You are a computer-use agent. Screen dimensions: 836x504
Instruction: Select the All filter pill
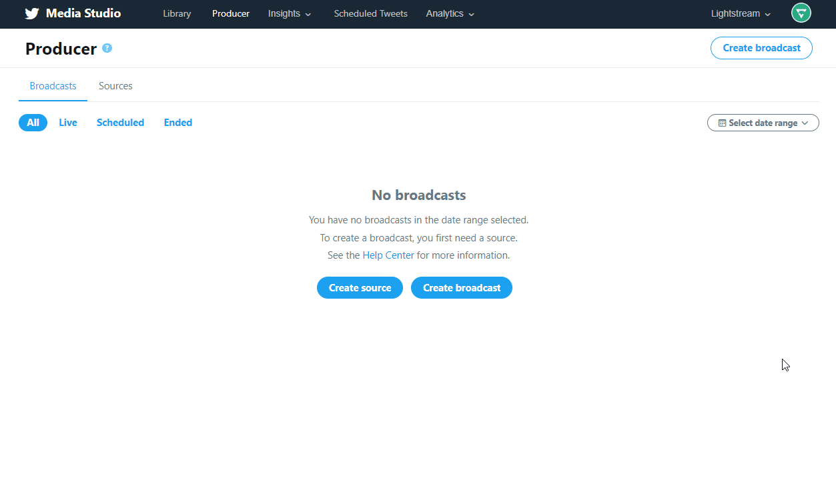[33, 123]
